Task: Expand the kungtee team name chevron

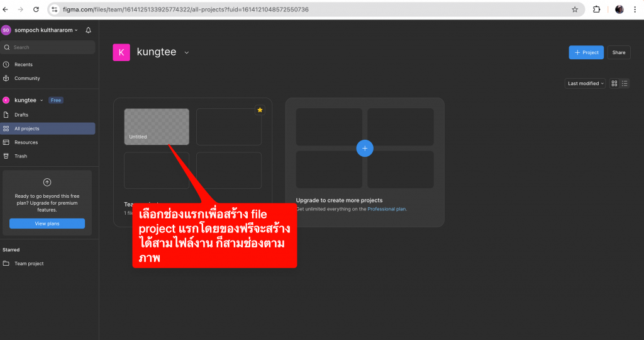Action: [x=187, y=53]
